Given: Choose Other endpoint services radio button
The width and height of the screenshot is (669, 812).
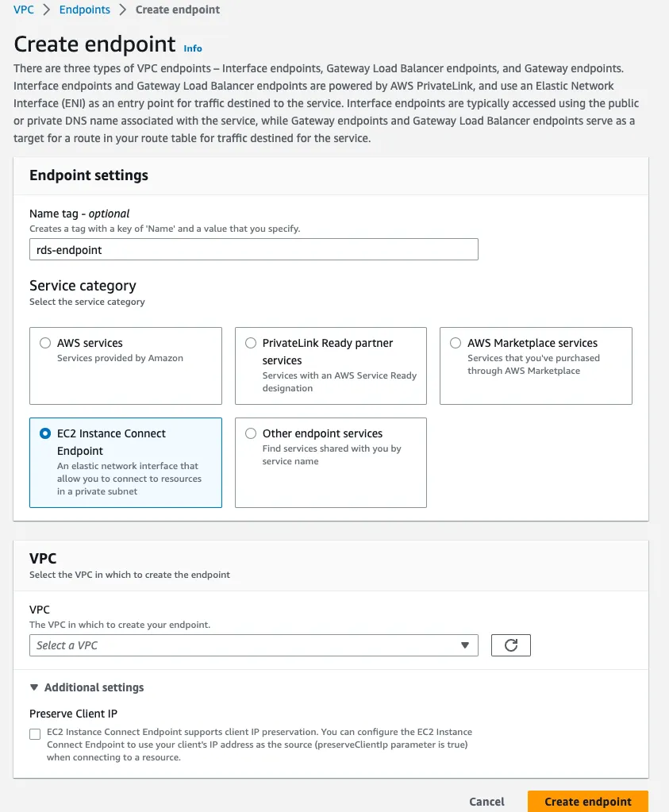Looking at the screenshot, I should click(x=252, y=434).
